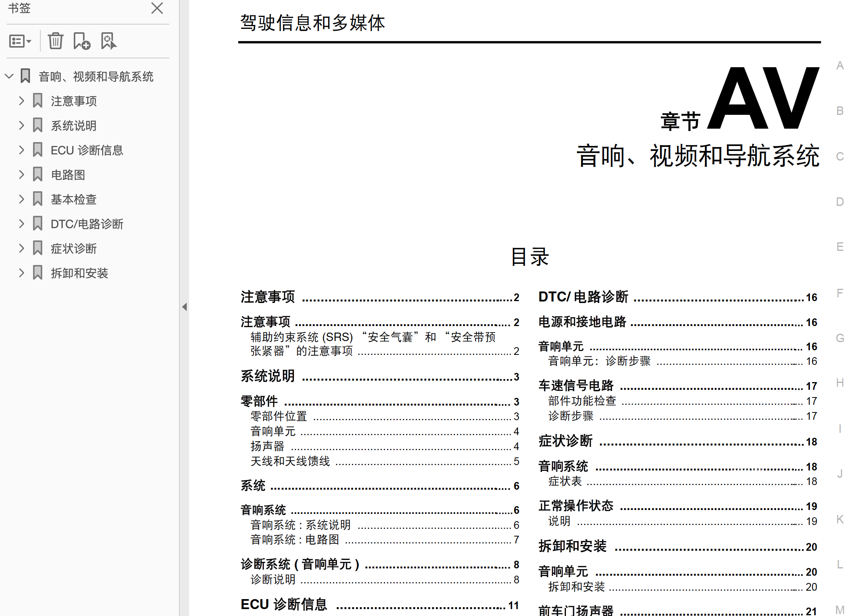The image size is (856, 616).
Task: Click bookmark icon beside ECU 诊断信息
Action: tap(38, 150)
